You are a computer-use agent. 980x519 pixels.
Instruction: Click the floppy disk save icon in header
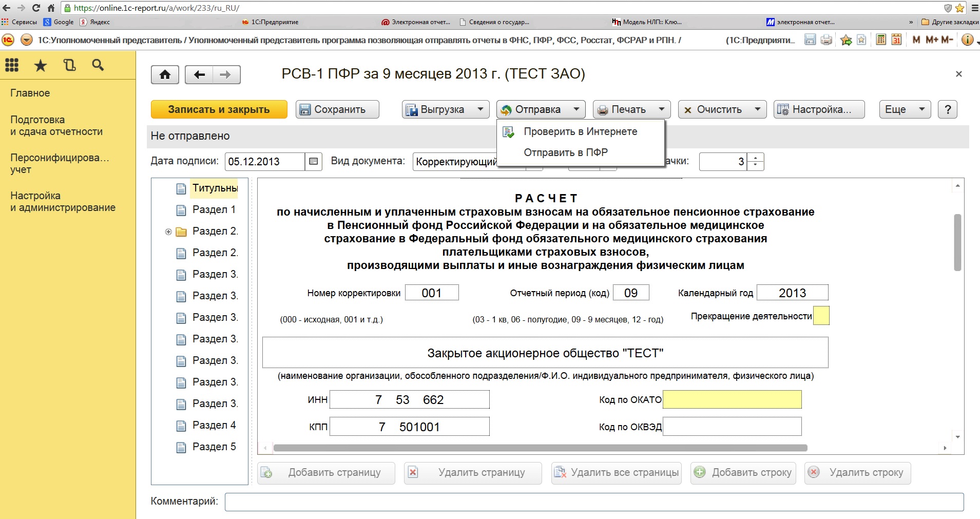pyautogui.click(x=810, y=40)
